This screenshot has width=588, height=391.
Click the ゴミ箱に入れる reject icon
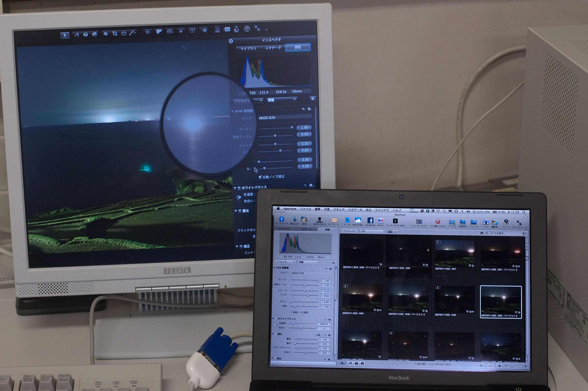pos(437,222)
